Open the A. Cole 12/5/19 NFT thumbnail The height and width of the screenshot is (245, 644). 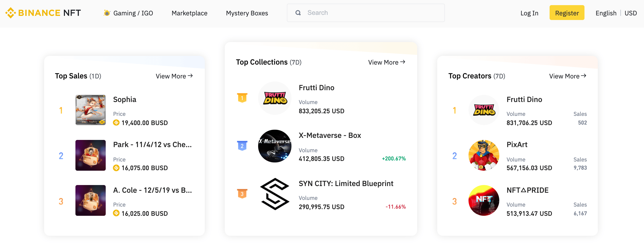click(90, 200)
